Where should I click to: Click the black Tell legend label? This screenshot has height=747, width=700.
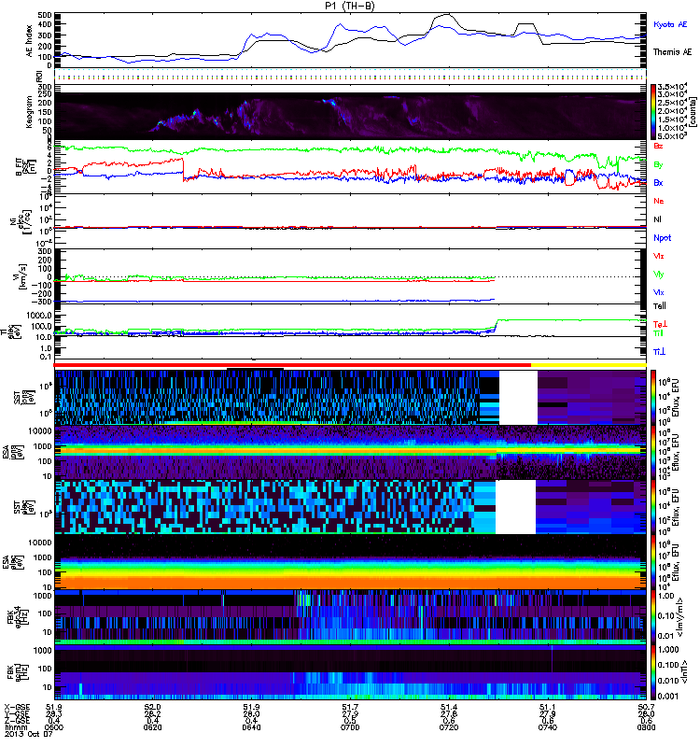coord(660,306)
